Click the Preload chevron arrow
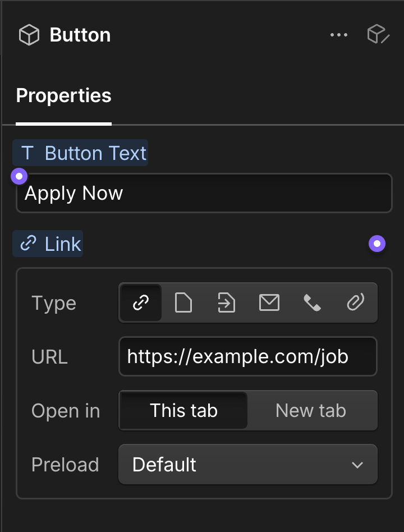 pos(357,465)
